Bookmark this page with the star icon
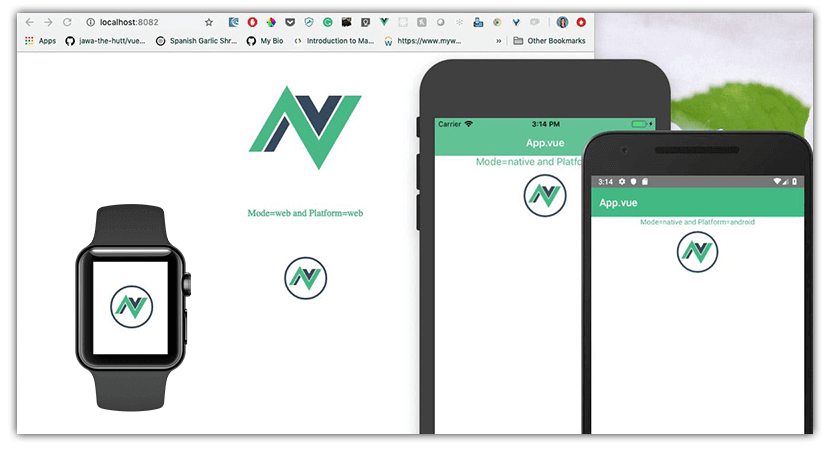 (209, 21)
